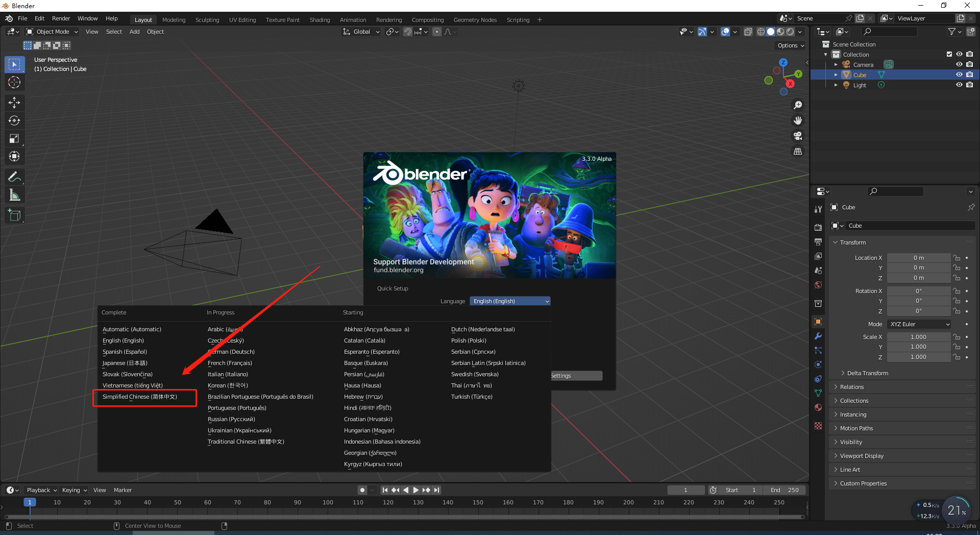Open the Physics properties tab
980x535 pixels.
tap(818, 364)
